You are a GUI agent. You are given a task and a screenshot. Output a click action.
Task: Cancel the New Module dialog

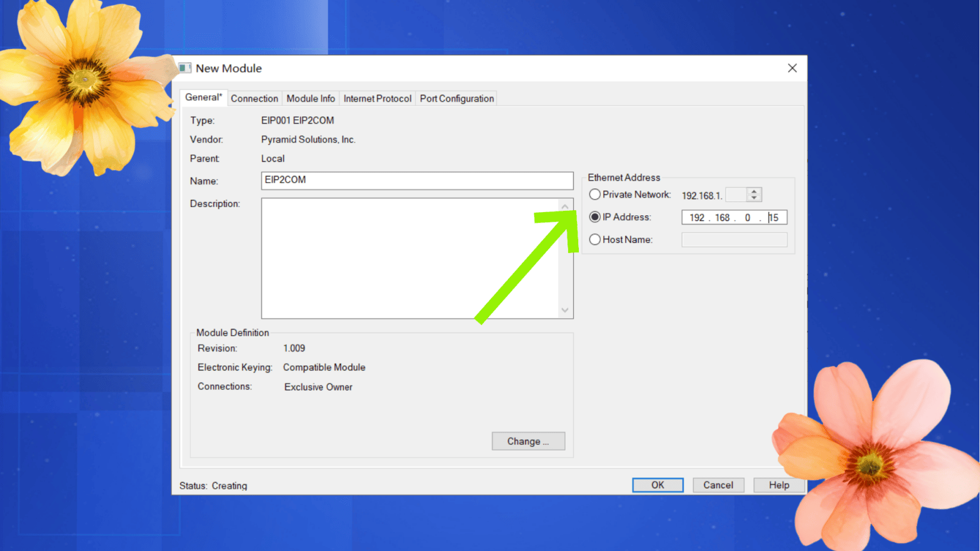(718, 485)
